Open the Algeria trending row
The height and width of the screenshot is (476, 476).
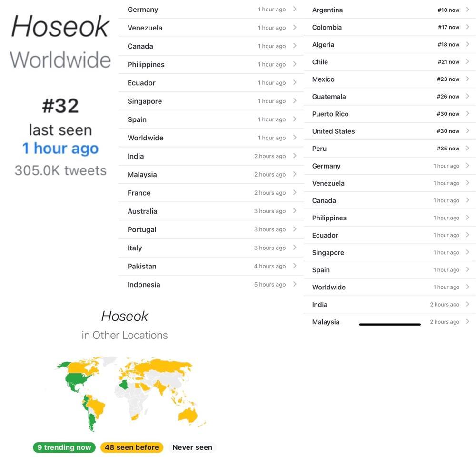(386, 44)
